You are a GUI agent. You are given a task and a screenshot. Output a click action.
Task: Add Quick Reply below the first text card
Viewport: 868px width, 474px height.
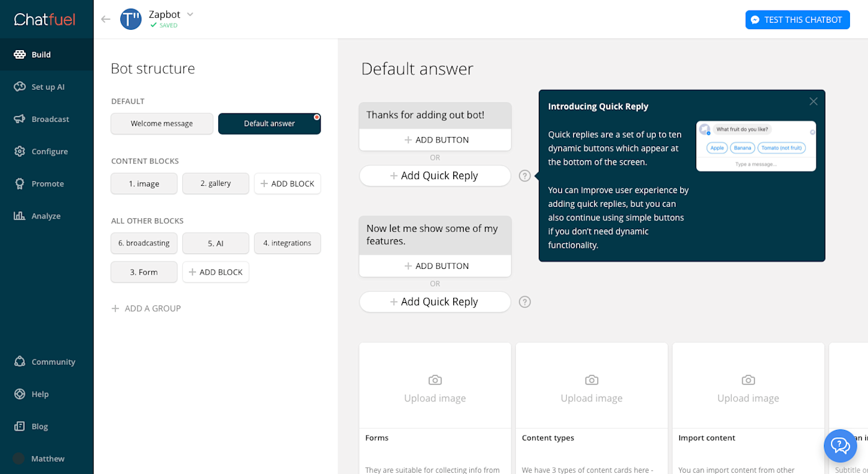(435, 176)
